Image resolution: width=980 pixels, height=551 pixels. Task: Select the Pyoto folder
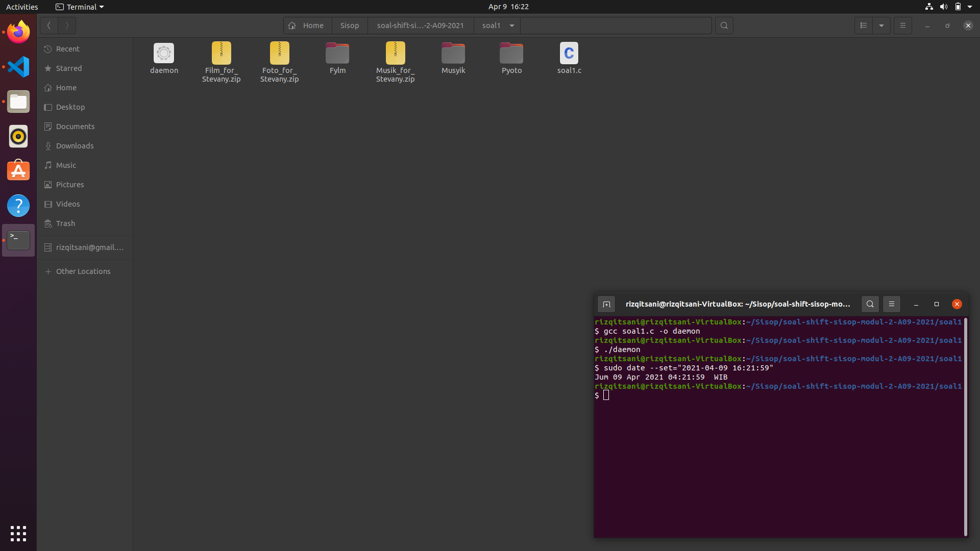tap(511, 59)
